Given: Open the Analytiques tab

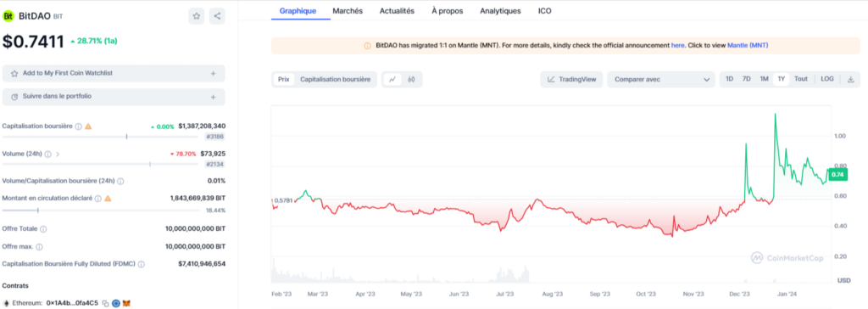Looking at the screenshot, I should coord(500,10).
